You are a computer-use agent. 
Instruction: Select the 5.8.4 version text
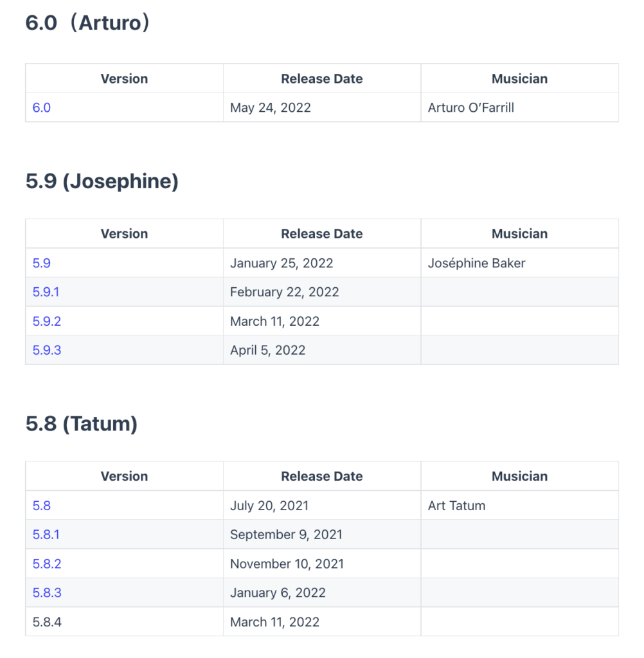pyautogui.click(x=47, y=622)
